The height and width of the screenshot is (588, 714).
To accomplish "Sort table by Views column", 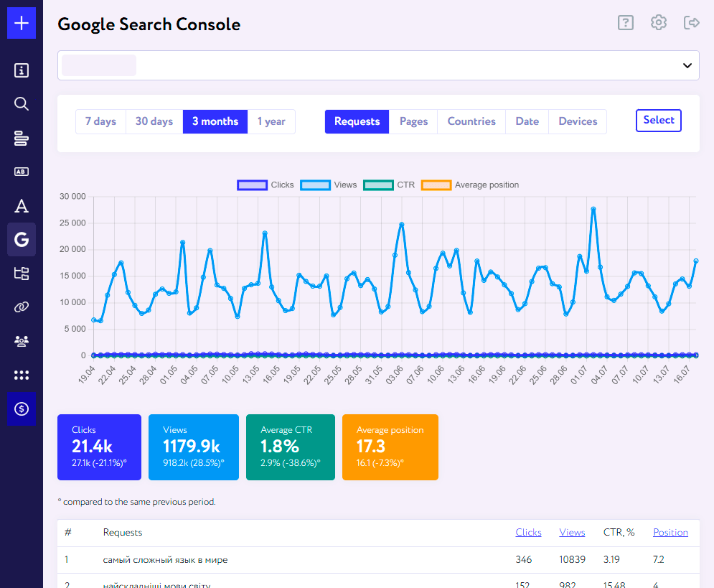I will click(572, 532).
